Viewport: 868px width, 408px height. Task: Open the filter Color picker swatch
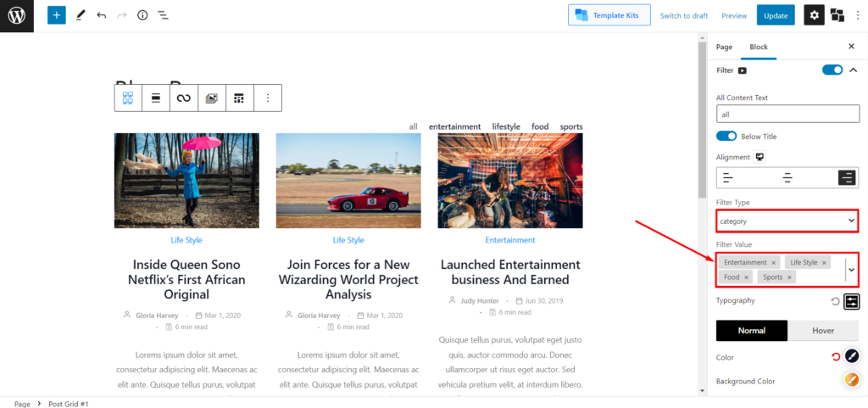[x=851, y=356]
